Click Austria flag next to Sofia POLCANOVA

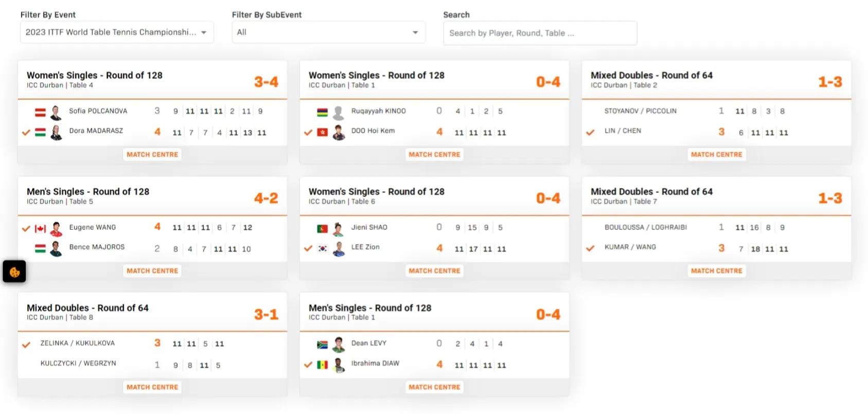(40, 112)
